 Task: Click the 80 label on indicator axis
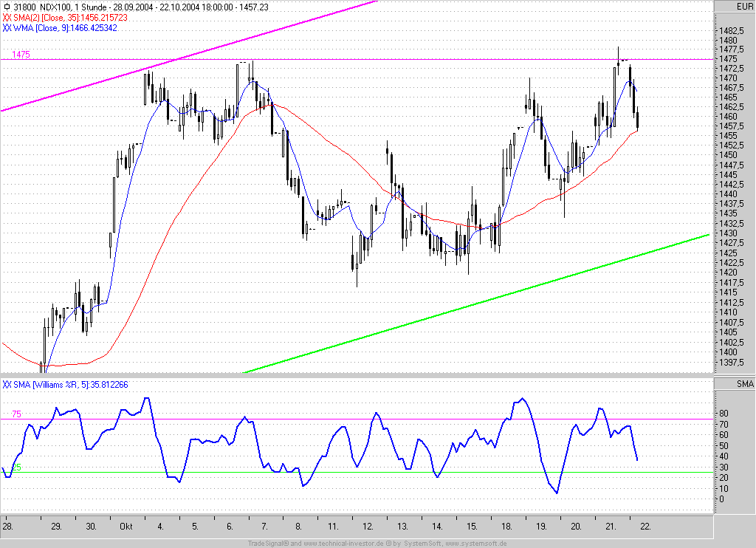(724, 414)
